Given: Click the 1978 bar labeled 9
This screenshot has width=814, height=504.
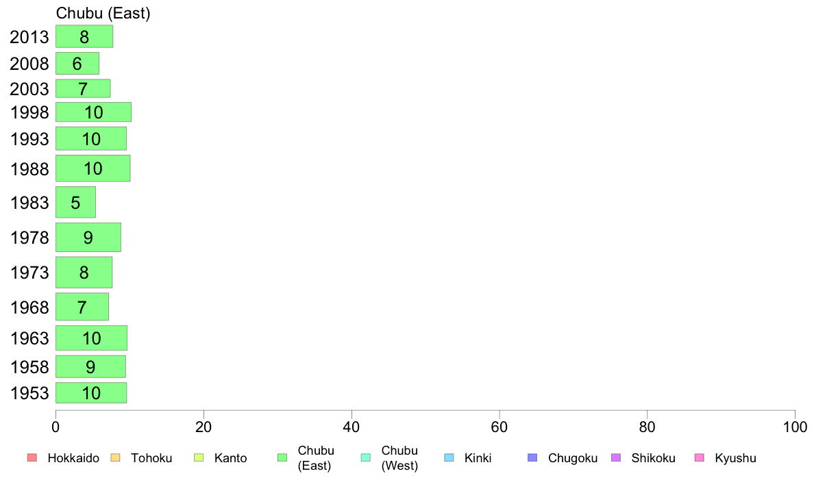Looking at the screenshot, I should (x=88, y=237).
